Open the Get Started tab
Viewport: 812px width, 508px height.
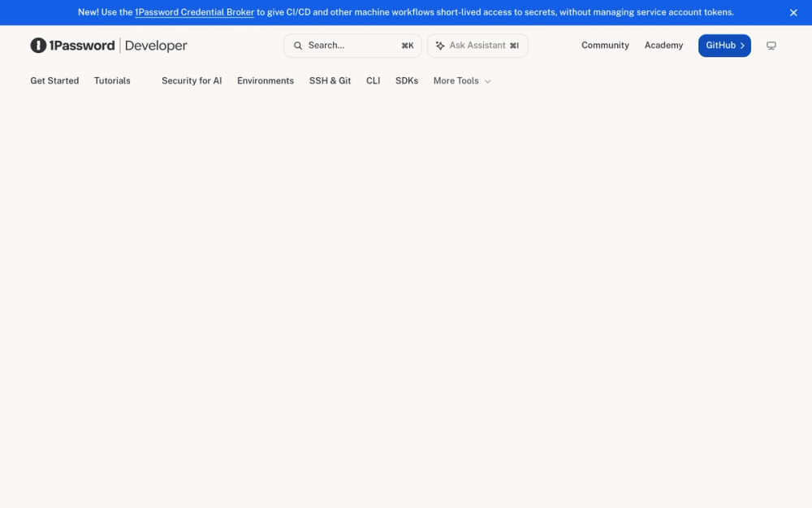(x=54, y=80)
